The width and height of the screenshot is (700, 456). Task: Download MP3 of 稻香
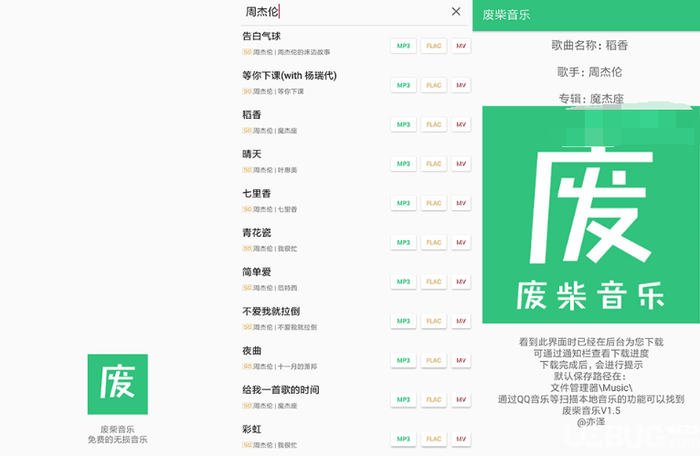point(403,125)
